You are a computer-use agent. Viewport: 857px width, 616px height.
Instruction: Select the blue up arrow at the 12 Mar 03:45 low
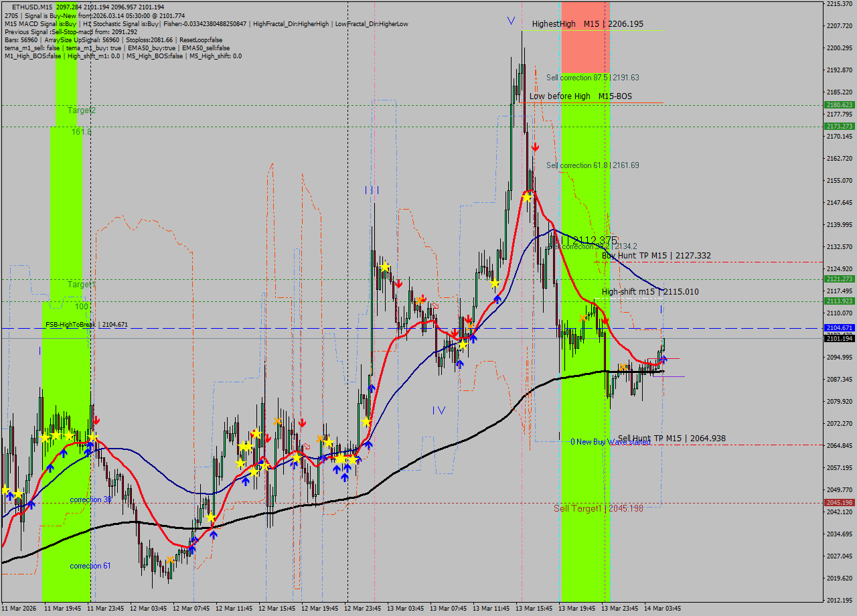pyautogui.click(x=192, y=550)
